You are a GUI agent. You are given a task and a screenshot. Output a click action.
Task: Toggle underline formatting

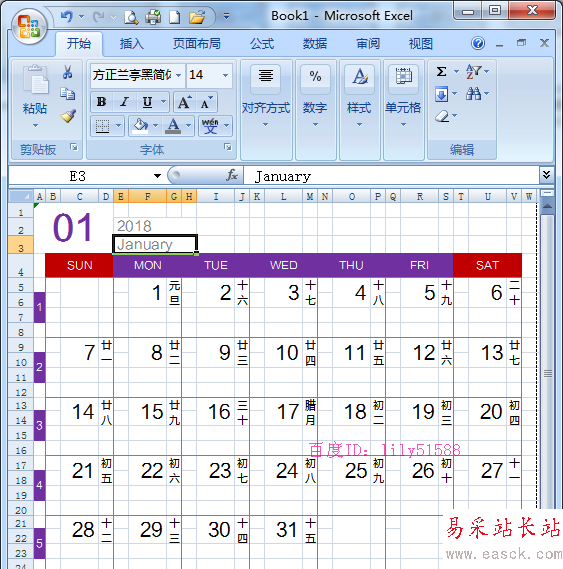point(147,102)
